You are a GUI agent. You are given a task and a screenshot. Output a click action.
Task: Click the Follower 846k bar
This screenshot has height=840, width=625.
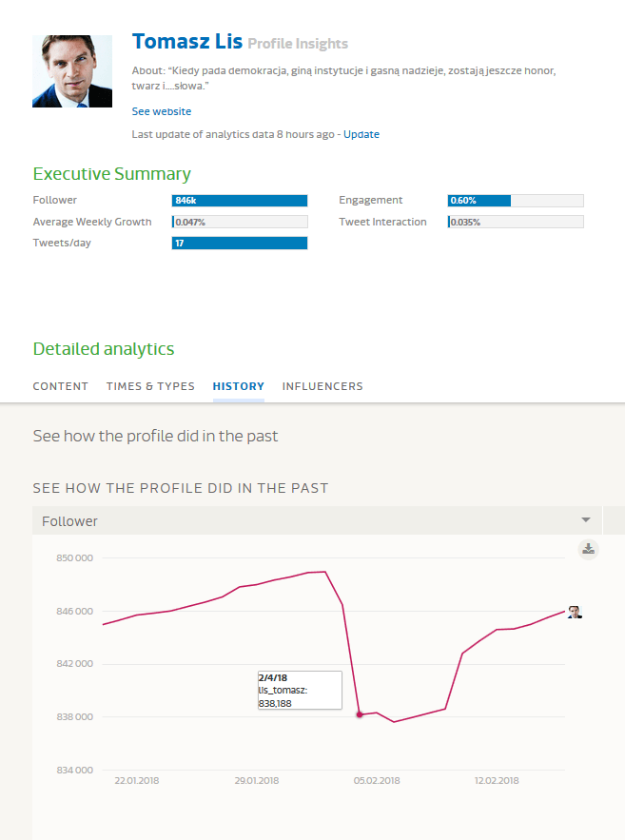coord(240,201)
